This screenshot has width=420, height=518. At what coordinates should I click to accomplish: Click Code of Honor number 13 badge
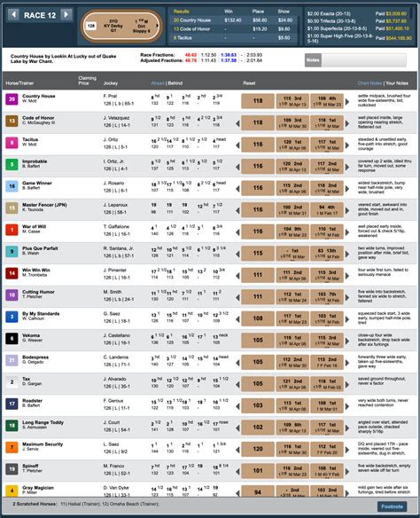point(12,121)
